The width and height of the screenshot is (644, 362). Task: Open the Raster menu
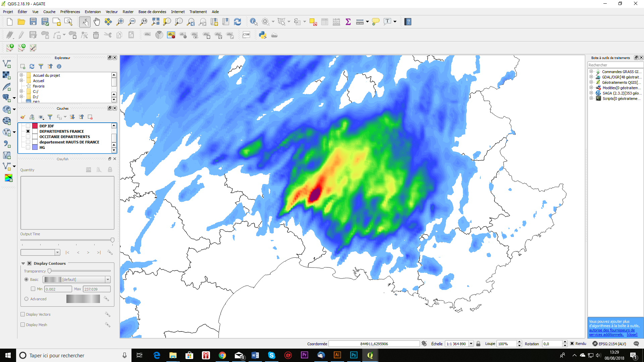pos(128,12)
